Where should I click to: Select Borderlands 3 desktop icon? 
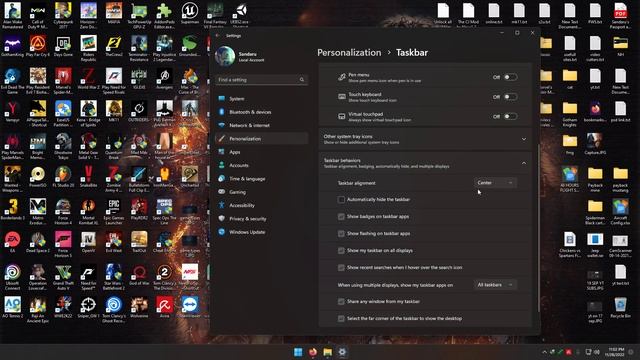click(12, 209)
